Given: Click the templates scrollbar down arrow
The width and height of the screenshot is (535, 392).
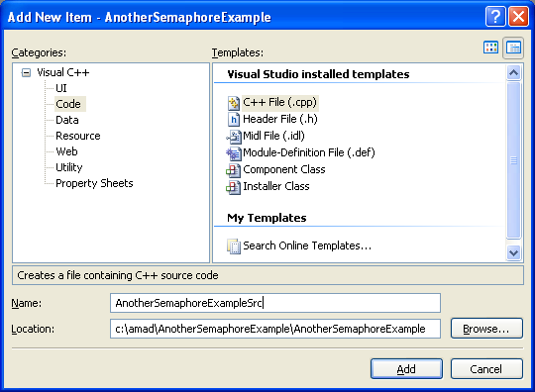Looking at the screenshot, I should [513, 253].
